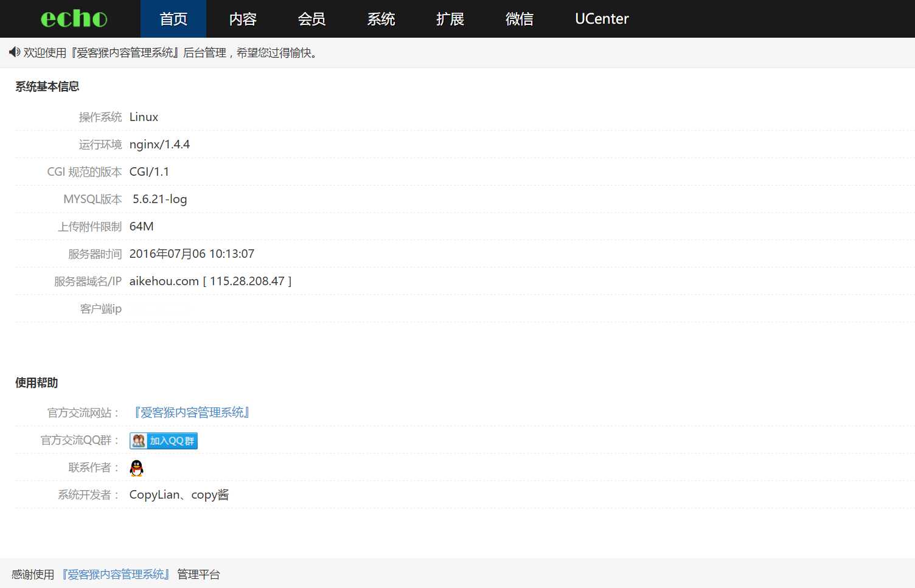The width and height of the screenshot is (915, 588).
Task: Switch to the 会员 tab
Action: coord(311,19)
